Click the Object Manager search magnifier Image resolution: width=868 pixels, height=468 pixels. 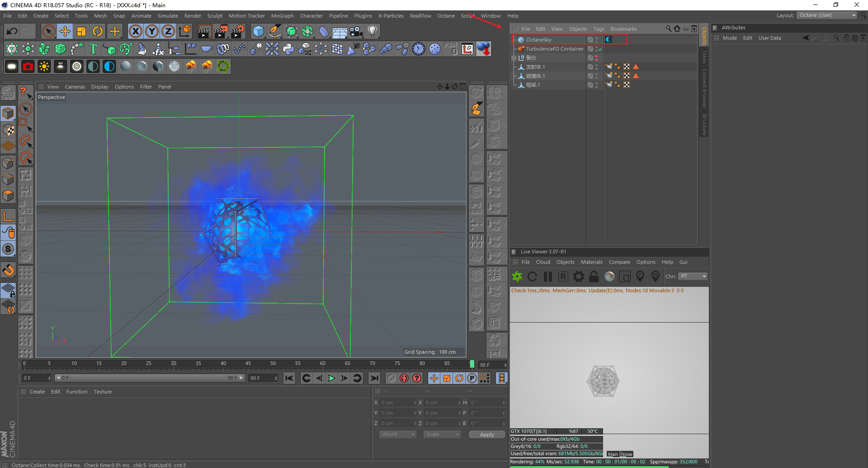coord(669,28)
